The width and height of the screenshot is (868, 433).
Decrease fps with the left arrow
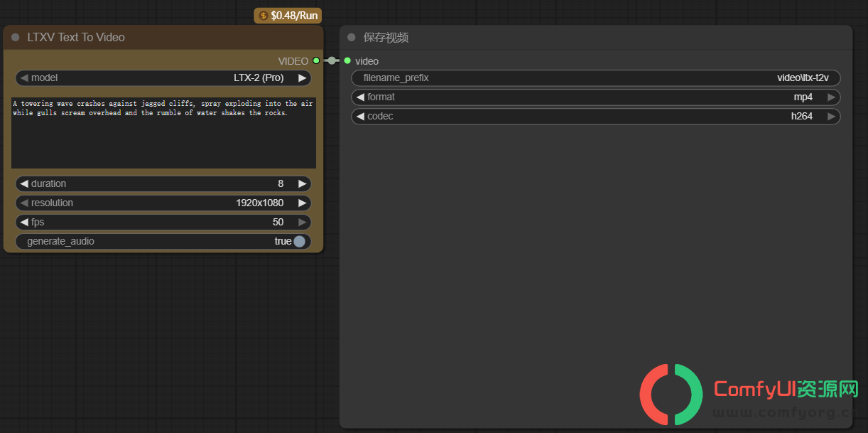pos(24,222)
